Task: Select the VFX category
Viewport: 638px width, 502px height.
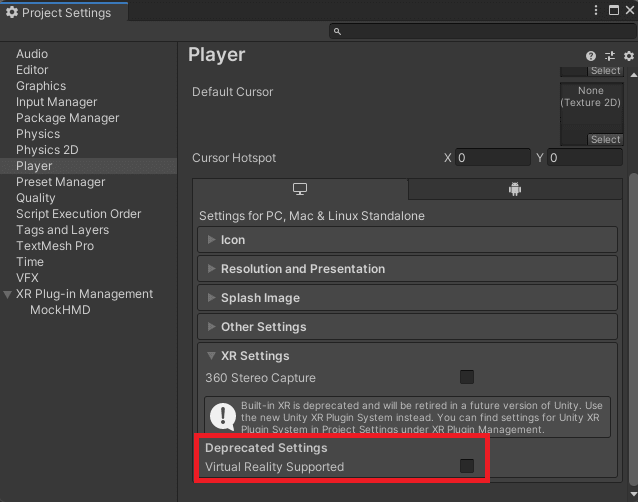Action: pos(27,278)
